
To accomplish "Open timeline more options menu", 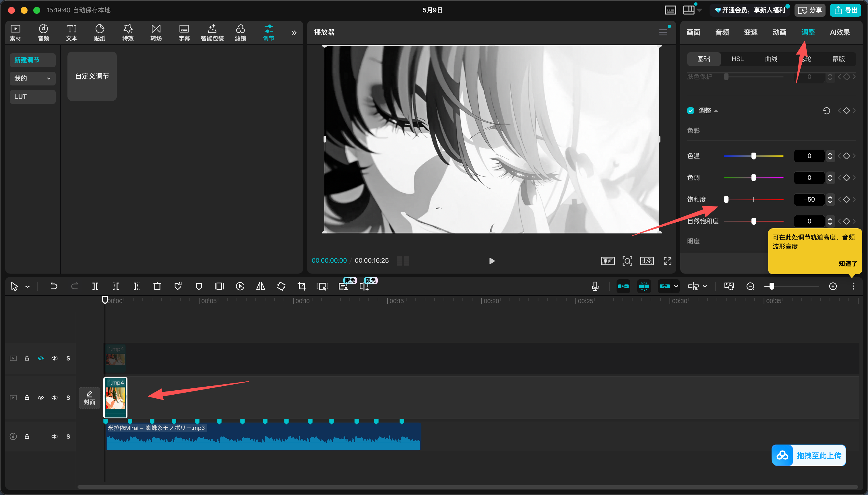I will (x=853, y=286).
